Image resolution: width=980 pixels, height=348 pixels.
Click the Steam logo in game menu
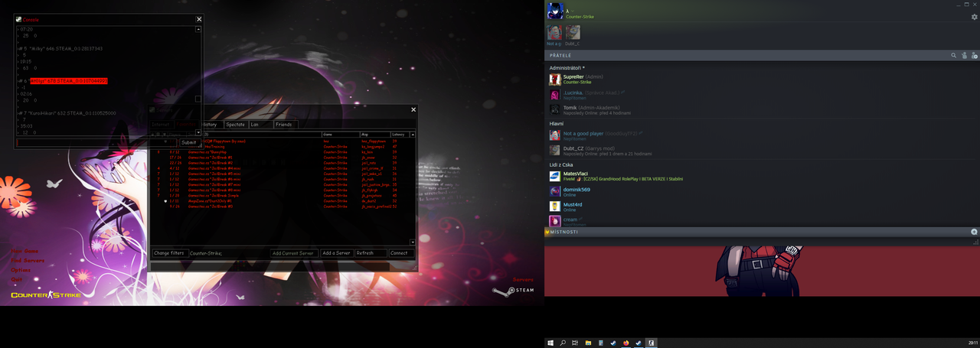[x=513, y=291]
